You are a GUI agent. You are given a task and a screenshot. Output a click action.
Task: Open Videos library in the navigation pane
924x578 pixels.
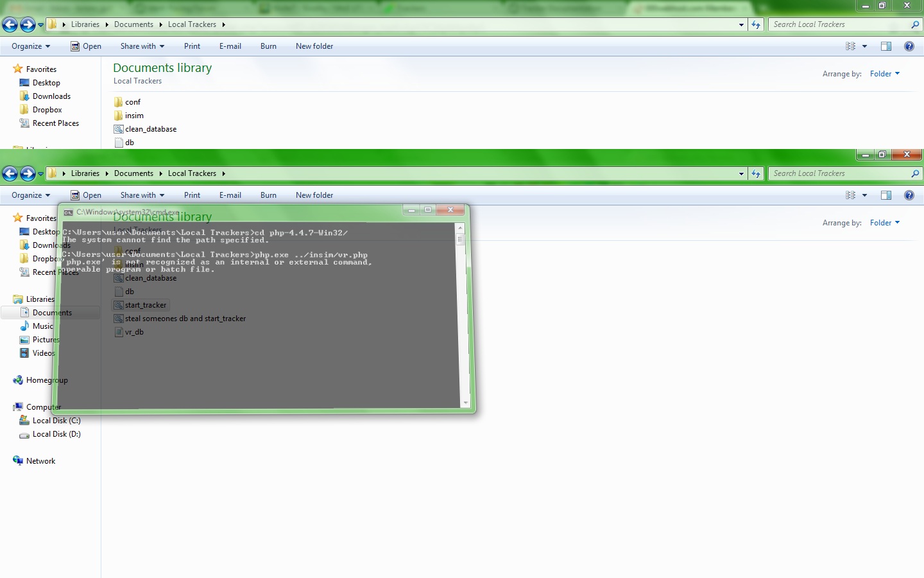[x=37, y=353]
